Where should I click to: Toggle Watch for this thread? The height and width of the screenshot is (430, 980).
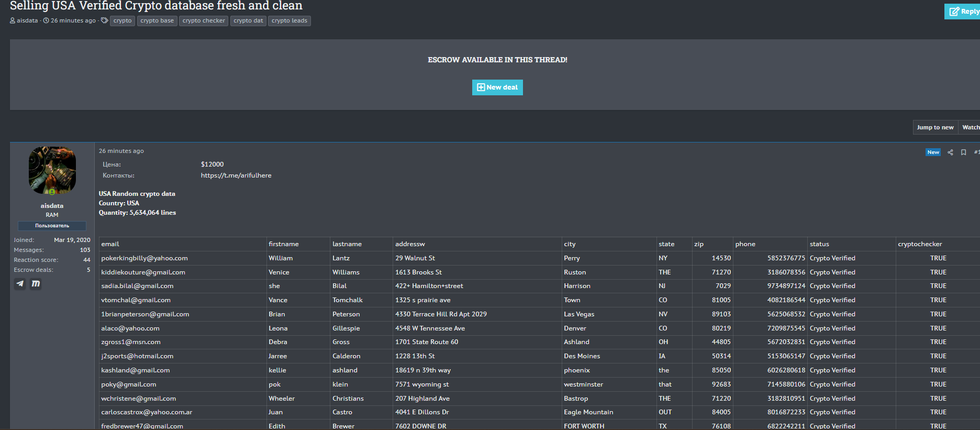point(970,127)
